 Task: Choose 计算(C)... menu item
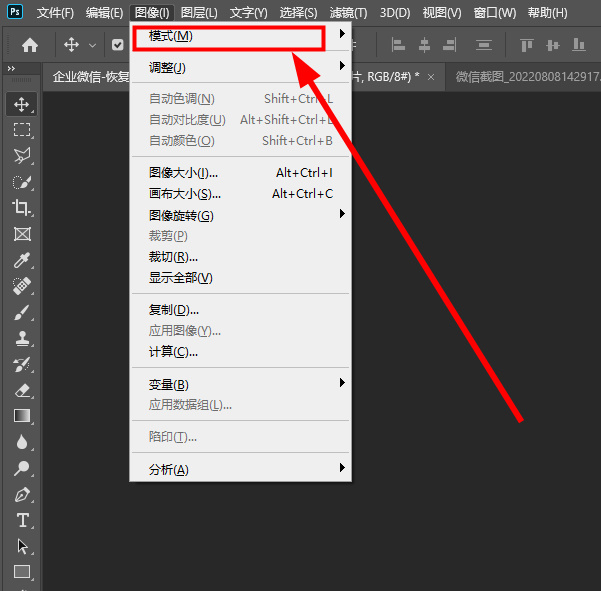tap(240, 352)
